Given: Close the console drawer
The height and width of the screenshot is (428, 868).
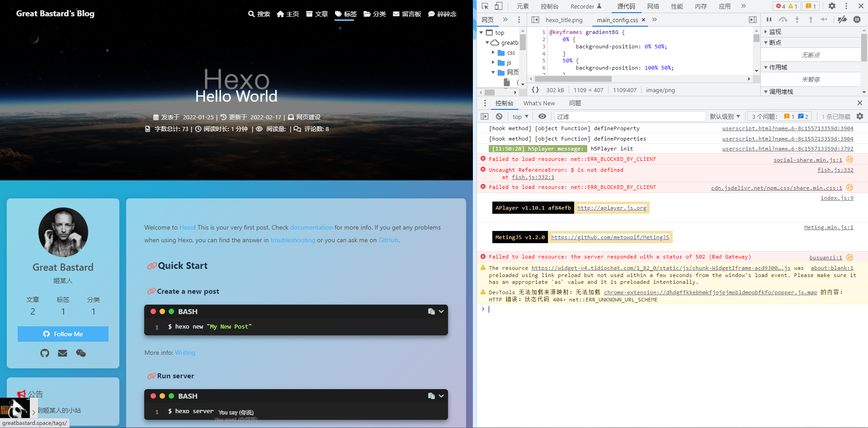Looking at the screenshot, I should click(x=860, y=103).
